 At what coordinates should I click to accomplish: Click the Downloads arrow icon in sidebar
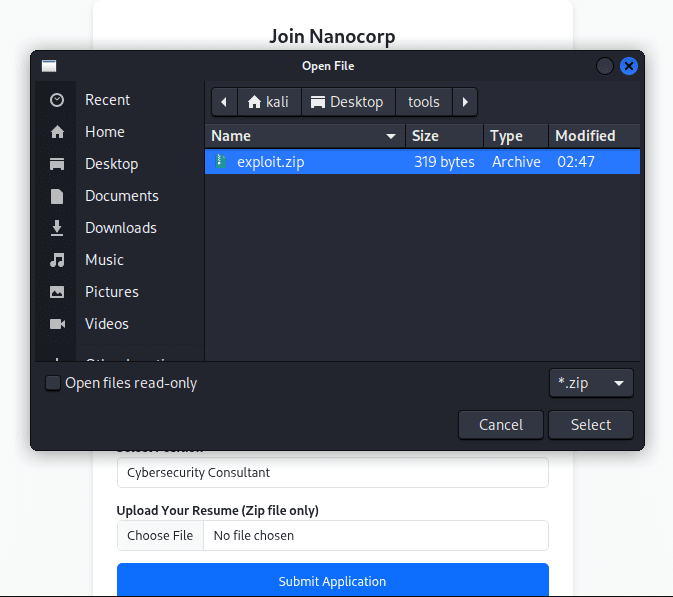point(57,228)
